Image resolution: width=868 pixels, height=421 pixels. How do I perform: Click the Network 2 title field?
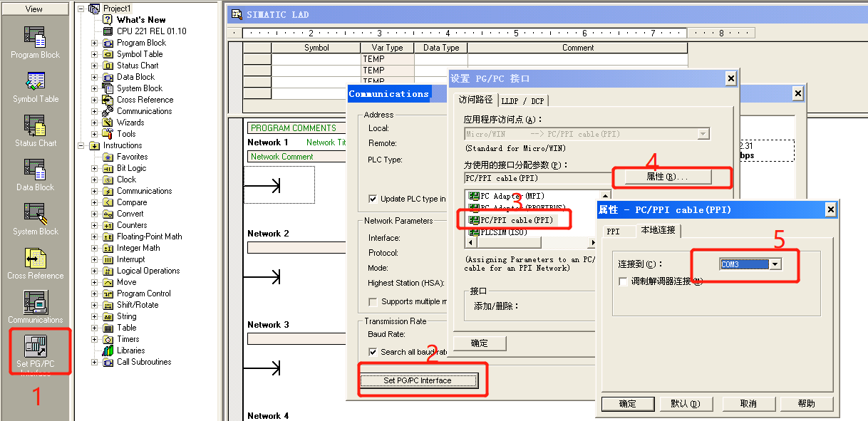click(296, 248)
